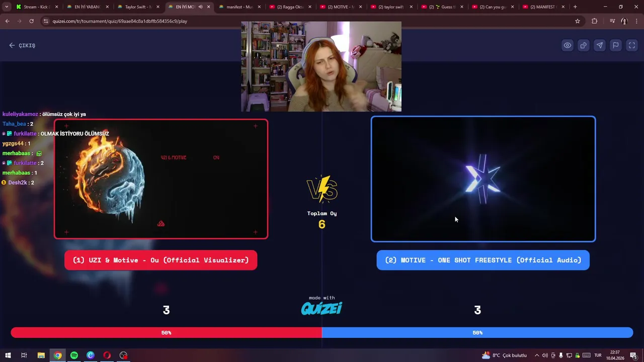Switch to Ragga Oktay YouTube tab
Image resolution: width=644 pixels, height=362 pixels.
click(289, 7)
